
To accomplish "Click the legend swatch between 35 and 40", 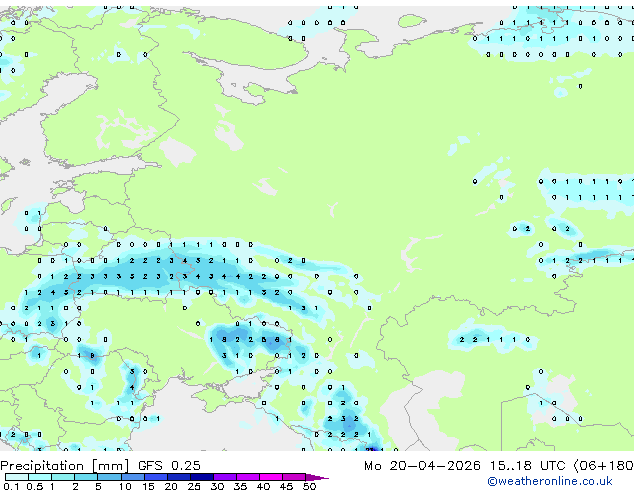I will [247, 477].
